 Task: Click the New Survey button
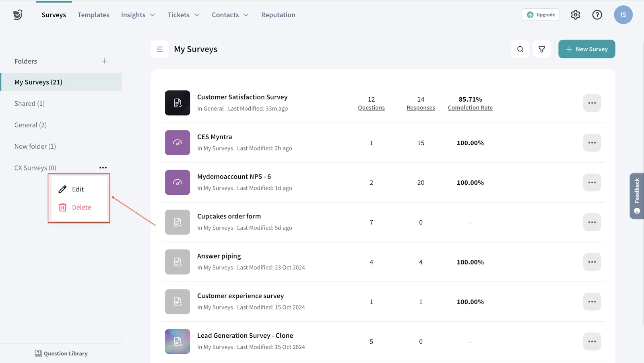(586, 49)
